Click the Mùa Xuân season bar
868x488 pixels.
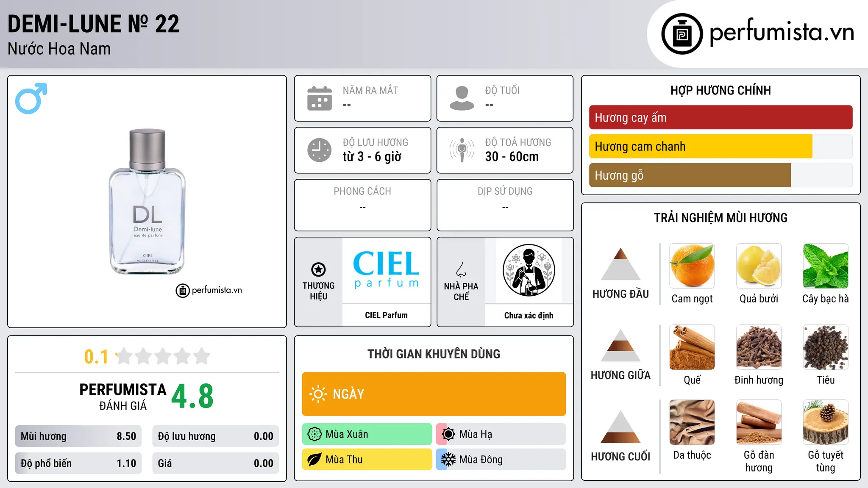(x=367, y=434)
